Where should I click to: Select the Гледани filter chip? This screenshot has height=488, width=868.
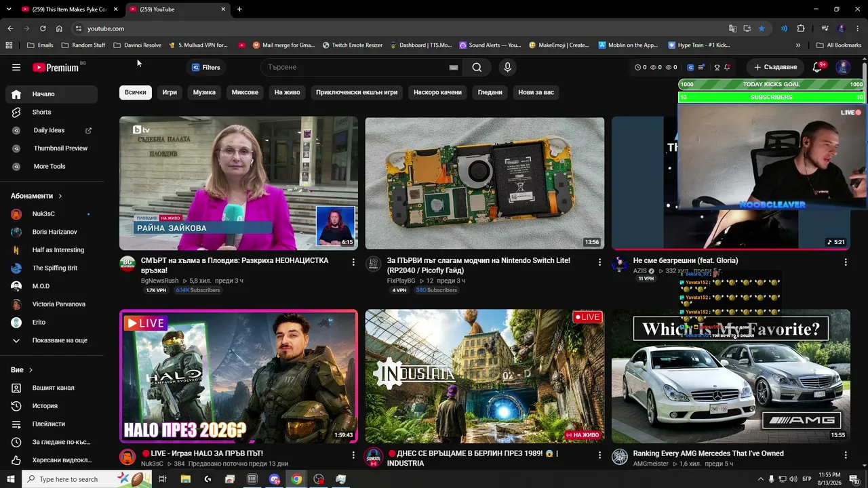pyautogui.click(x=490, y=92)
